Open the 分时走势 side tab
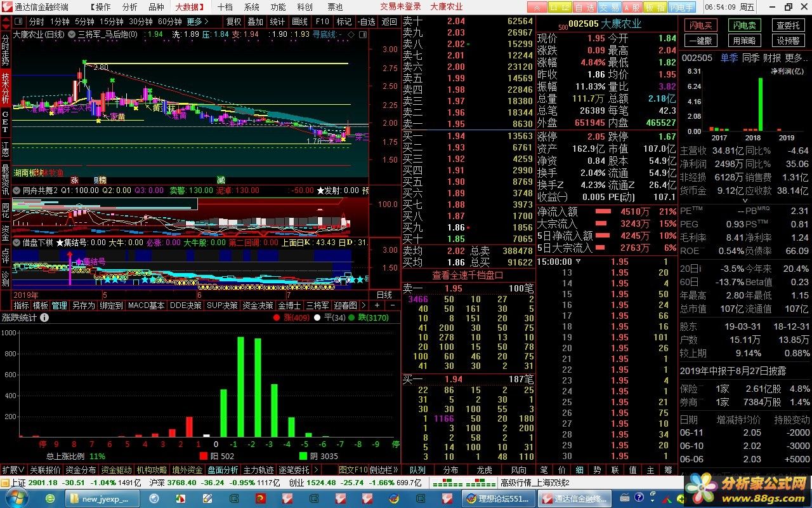The width and height of the screenshot is (812, 508). 6,51
